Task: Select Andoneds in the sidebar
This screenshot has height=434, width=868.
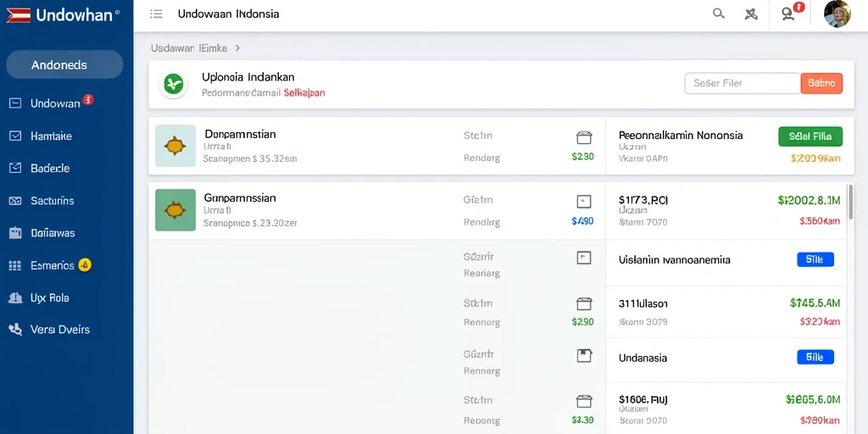Action: [x=64, y=64]
